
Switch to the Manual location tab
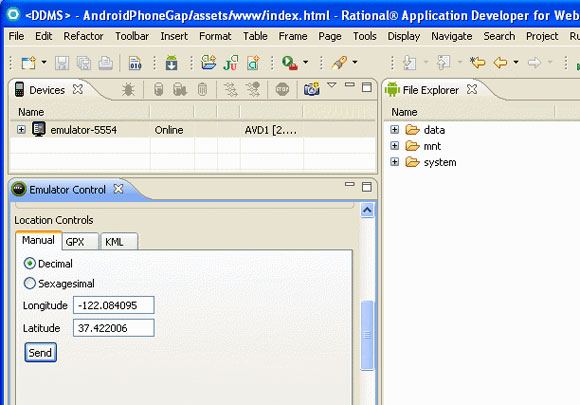coord(38,240)
